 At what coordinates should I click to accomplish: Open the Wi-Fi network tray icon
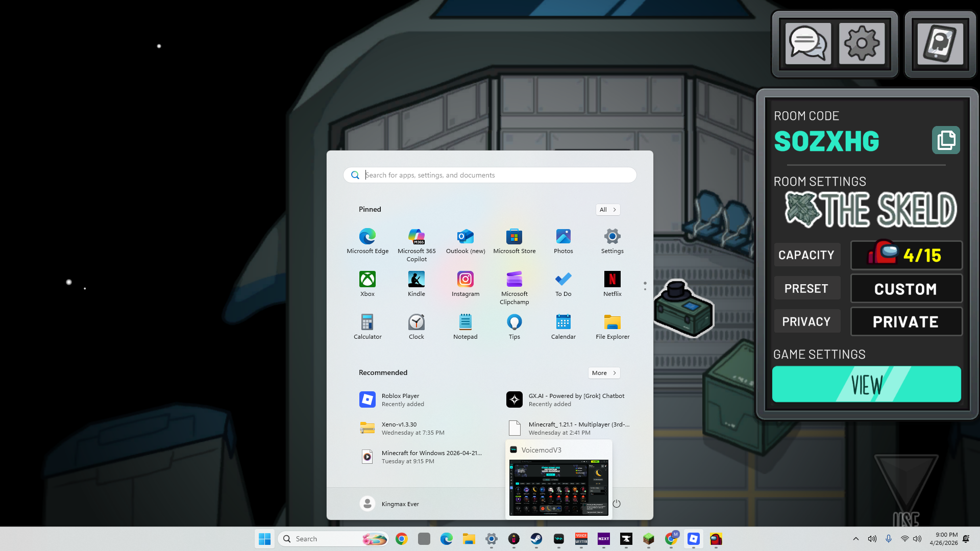[904, 539]
